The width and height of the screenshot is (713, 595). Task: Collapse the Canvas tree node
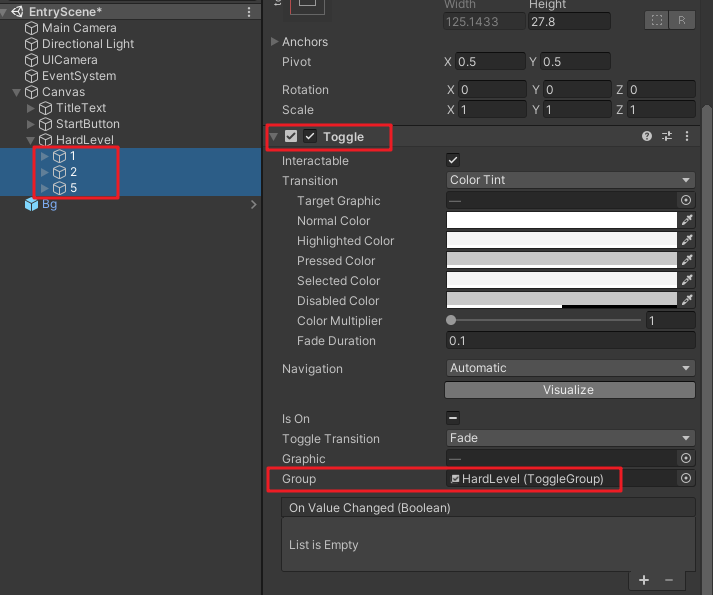pos(16,92)
